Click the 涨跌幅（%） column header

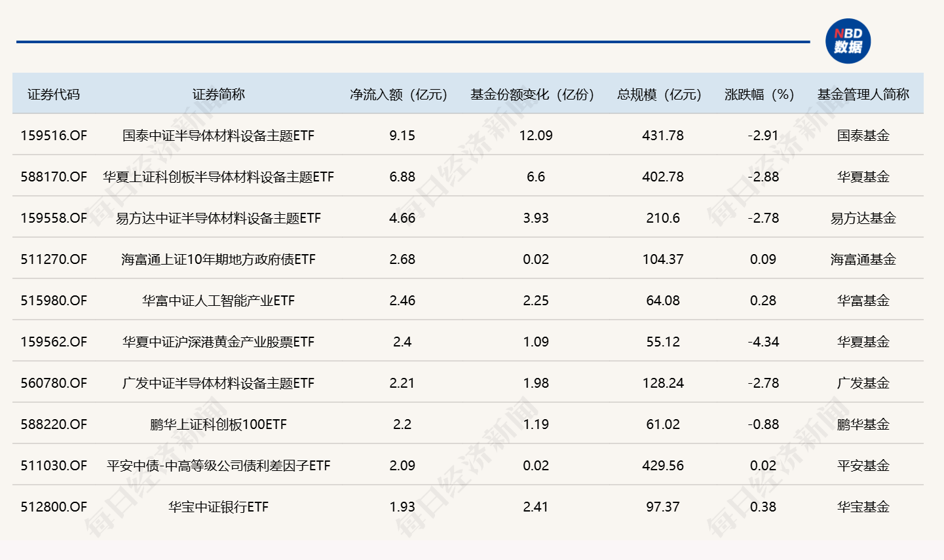(x=759, y=94)
